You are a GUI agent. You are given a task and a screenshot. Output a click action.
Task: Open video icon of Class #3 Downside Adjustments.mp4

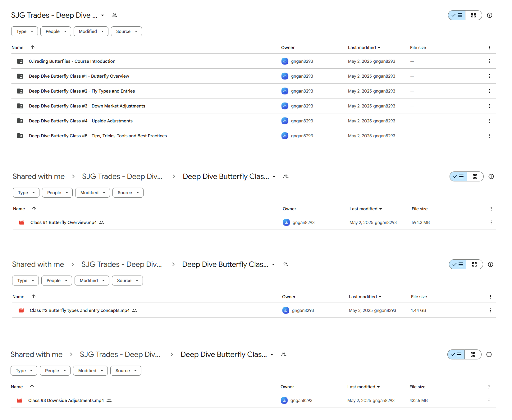pyautogui.click(x=20, y=400)
